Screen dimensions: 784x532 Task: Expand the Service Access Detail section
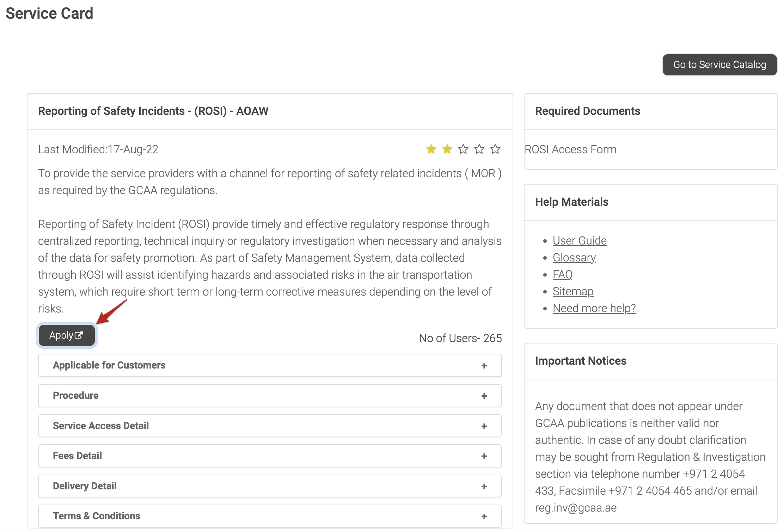click(101, 426)
